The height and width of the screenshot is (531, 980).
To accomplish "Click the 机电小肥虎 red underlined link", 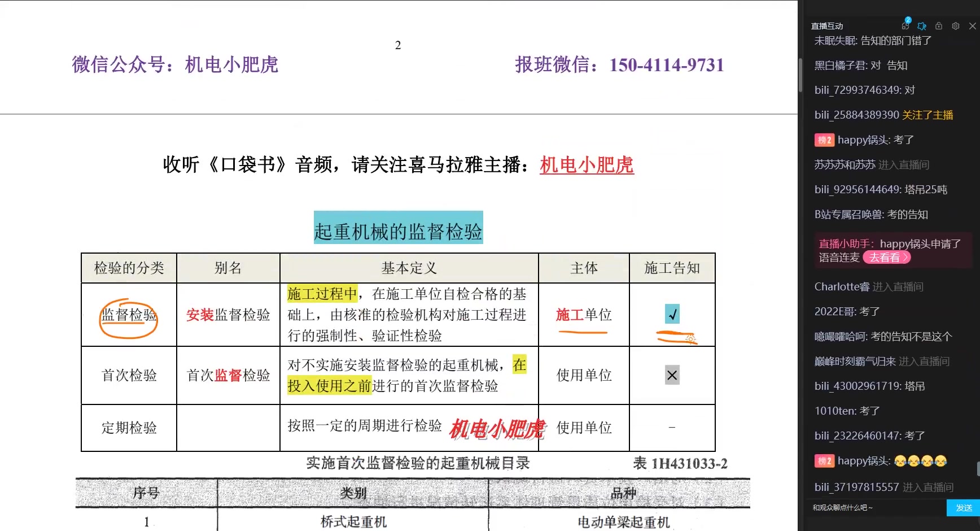I will click(x=587, y=165).
